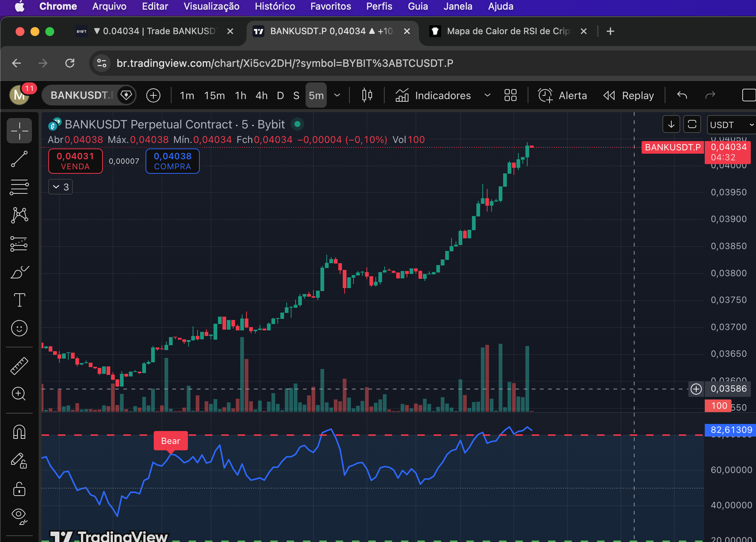Select the brush drawing tool
The width and height of the screenshot is (756, 542).
pos(19,272)
